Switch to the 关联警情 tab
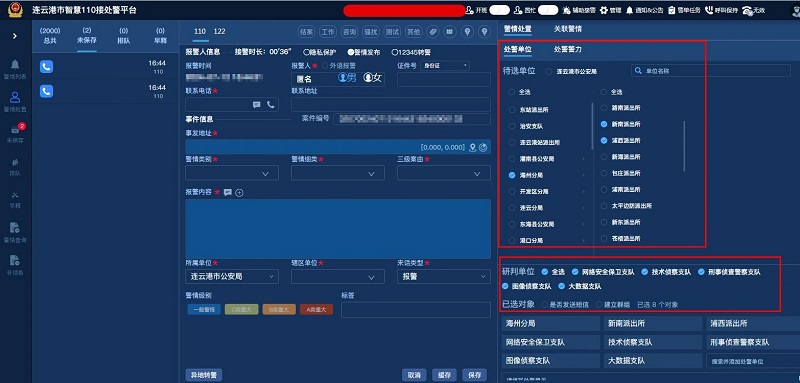This screenshot has width=800, height=383. click(x=568, y=29)
